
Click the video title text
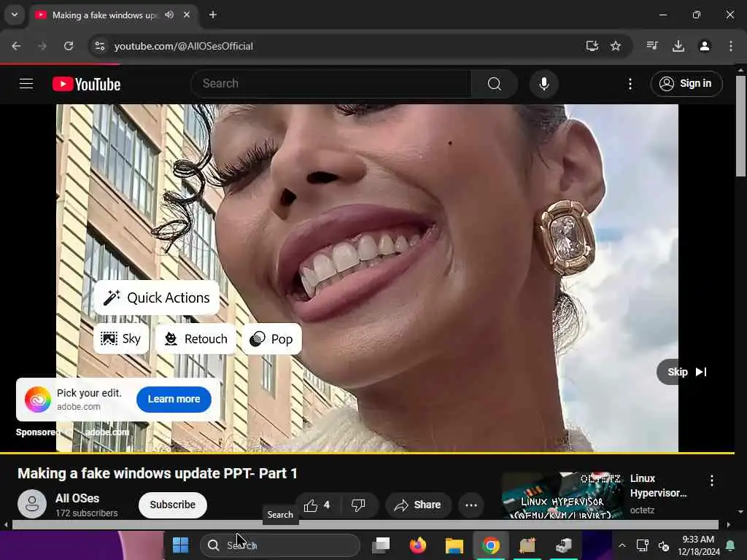click(x=158, y=473)
